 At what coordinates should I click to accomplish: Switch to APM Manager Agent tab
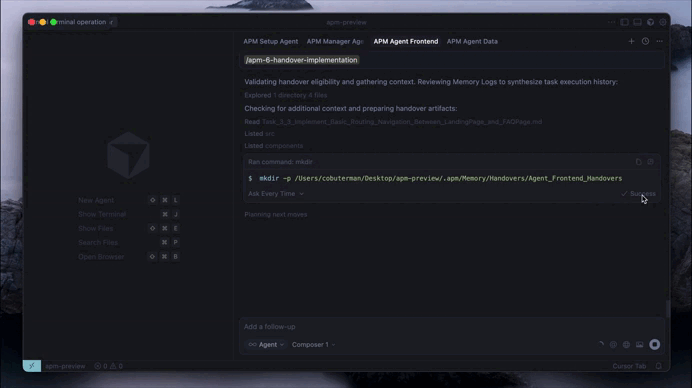pos(335,41)
